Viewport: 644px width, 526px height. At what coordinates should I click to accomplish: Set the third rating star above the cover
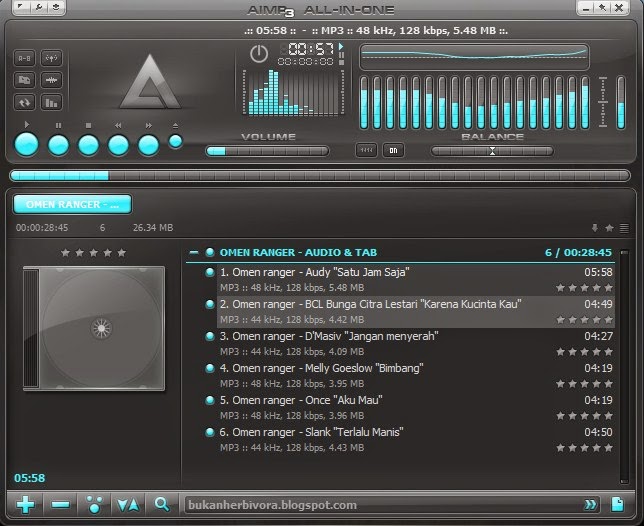(94, 253)
